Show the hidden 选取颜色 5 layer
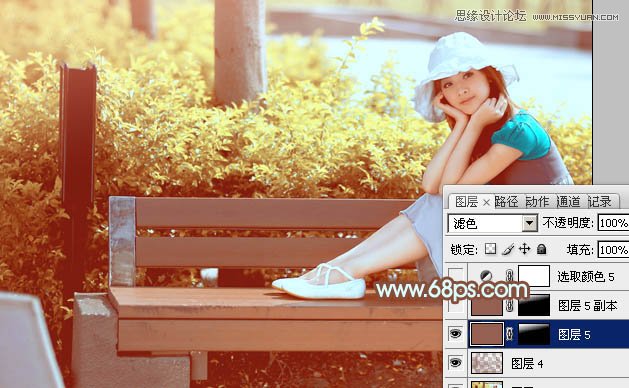Viewport: 629px width, 388px height. 456,276
